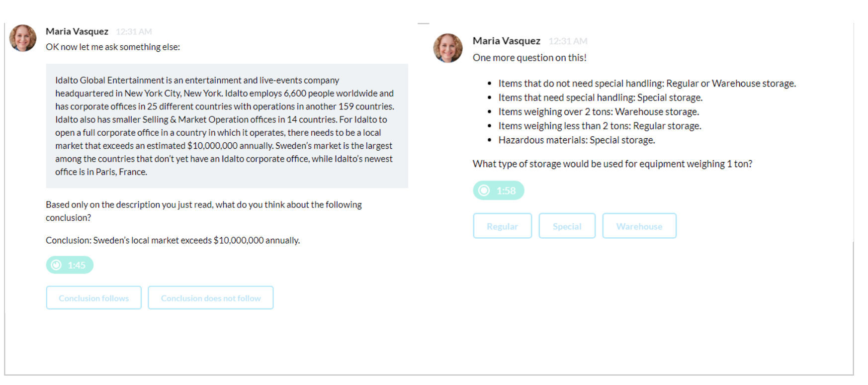Click Maria Vasquez's avatar in the left message
868x385 pixels.
[x=23, y=38]
